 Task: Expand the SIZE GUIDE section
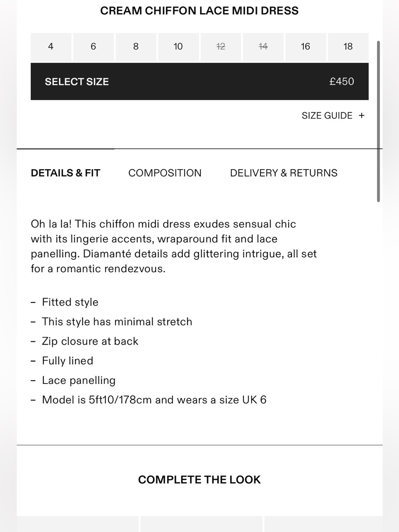[x=333, y=116]
